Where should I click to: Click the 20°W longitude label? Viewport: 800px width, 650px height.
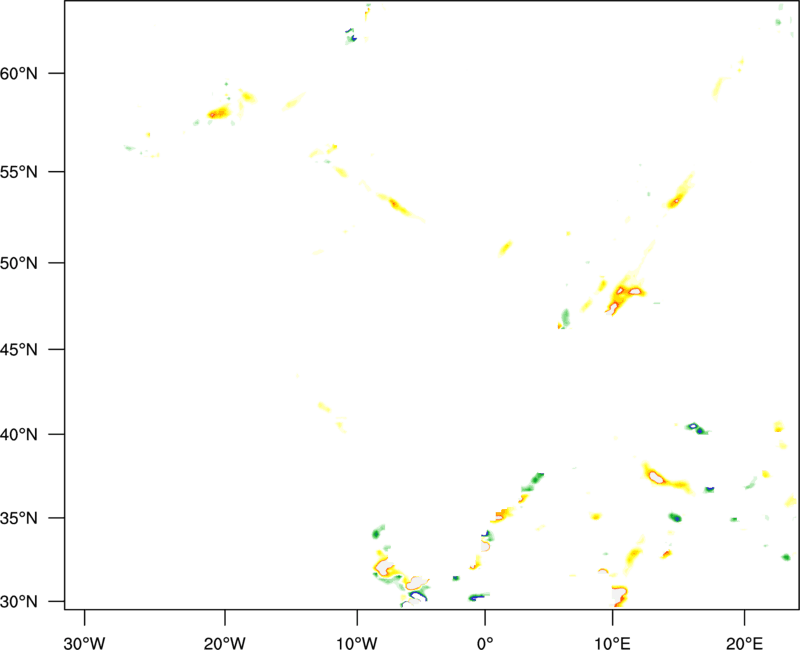pyautogui.click(x=225, y=643)
